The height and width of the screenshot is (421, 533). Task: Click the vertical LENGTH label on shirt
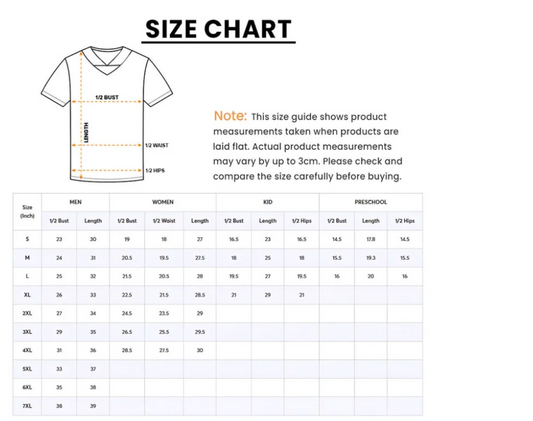tap(86, 133)
